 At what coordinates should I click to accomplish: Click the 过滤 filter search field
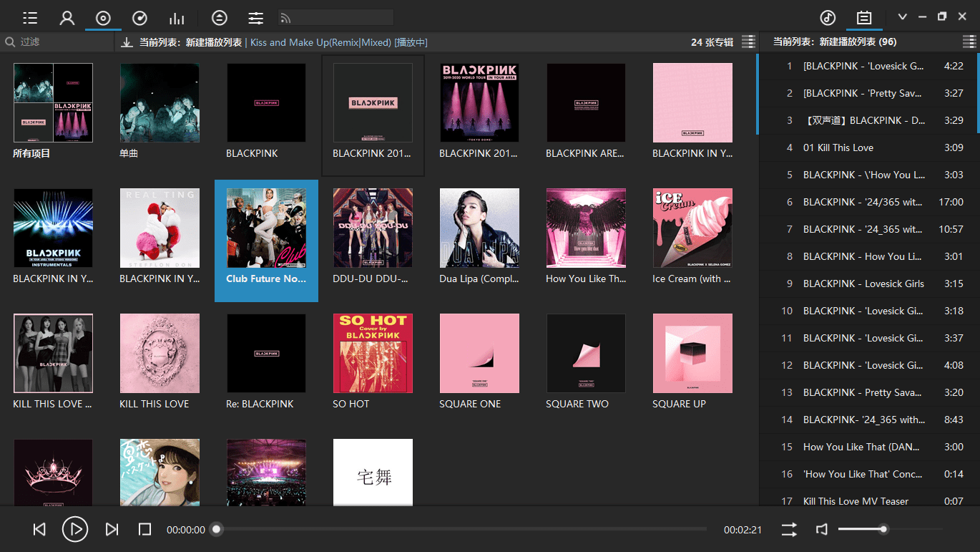(x=57, y=42)
